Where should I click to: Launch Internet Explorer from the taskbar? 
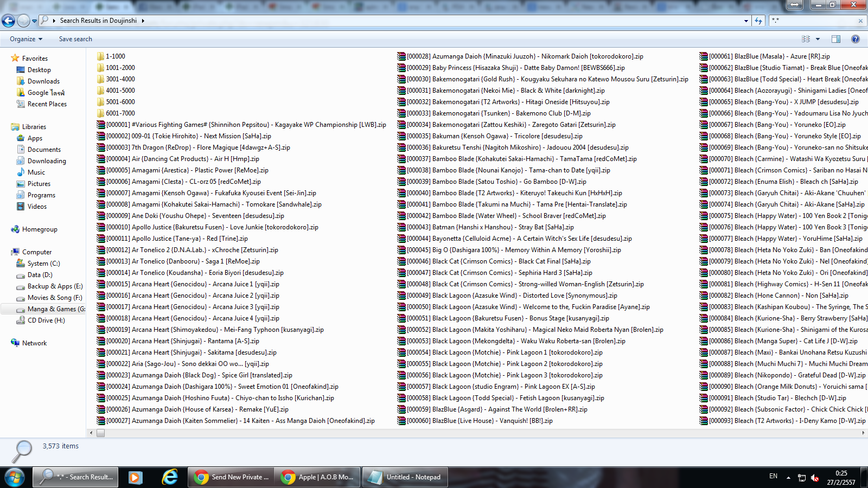click(170, 477)
